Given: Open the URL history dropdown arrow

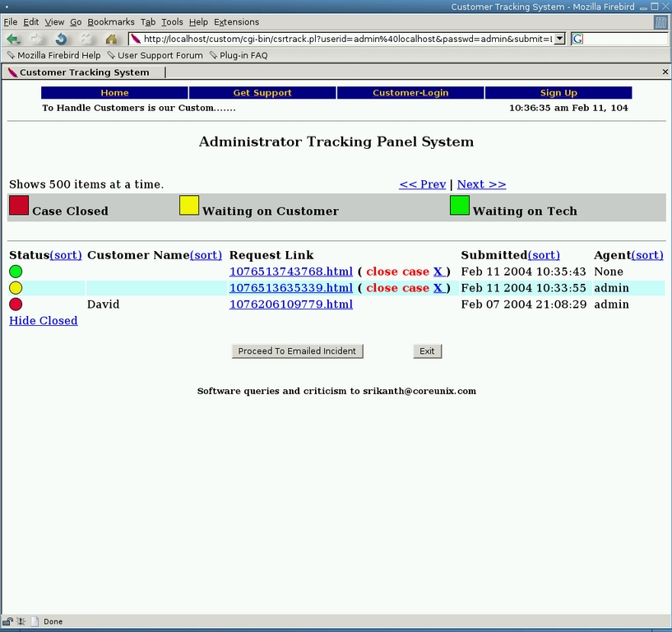Looking at the screenshot, I should [x=559, y=39].
